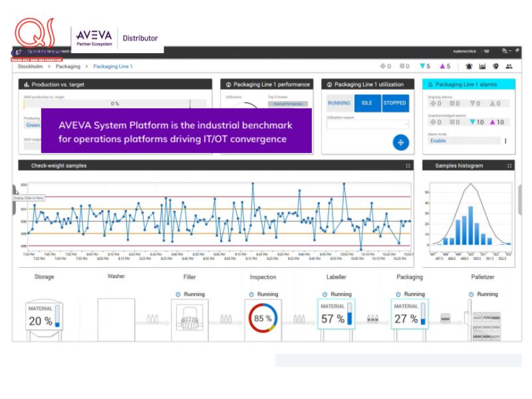Open the Utilization reason dropdown
Viewport: 532px width, 399px height.
367,124
